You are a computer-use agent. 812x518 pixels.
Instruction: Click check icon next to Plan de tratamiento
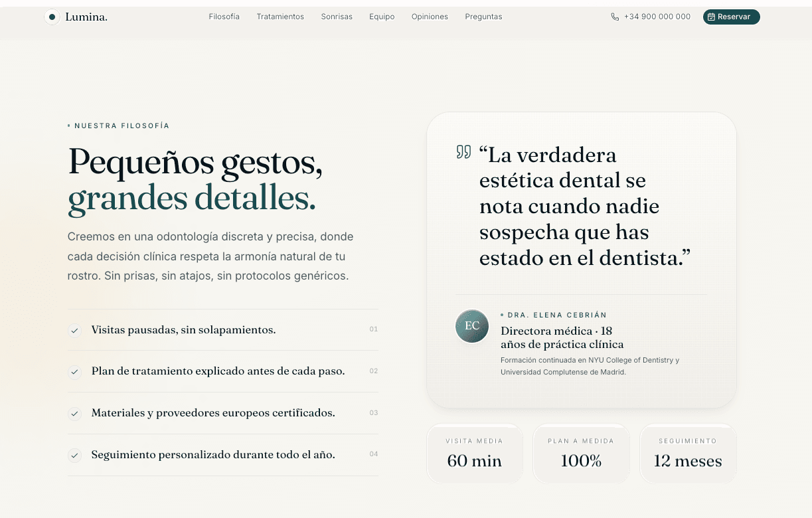pos(75,372)
